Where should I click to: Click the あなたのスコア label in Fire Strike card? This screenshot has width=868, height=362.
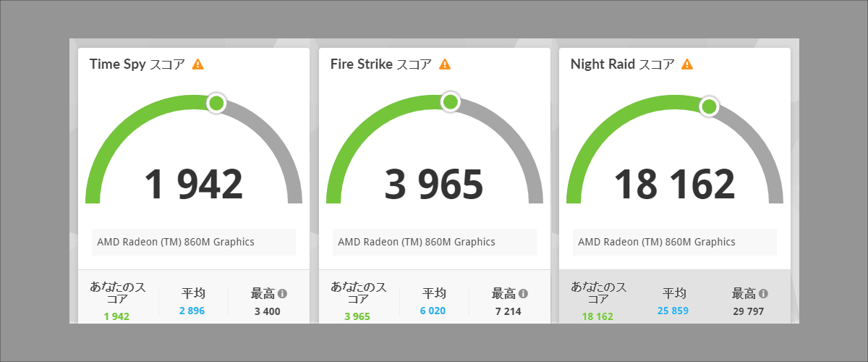coord(357,293)
